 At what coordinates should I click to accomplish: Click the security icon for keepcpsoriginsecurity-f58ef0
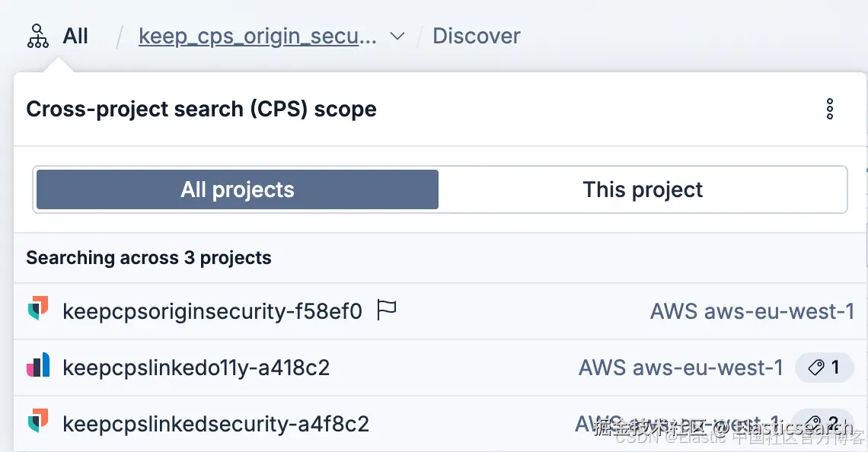[x=38, y=310]
